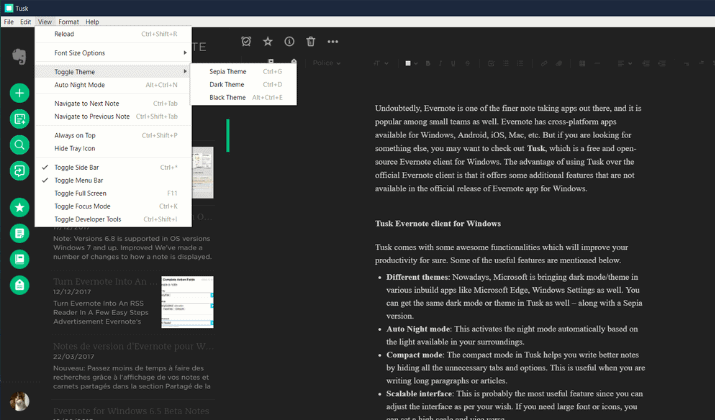Pick text color white swatch

(x=408, y=63)
